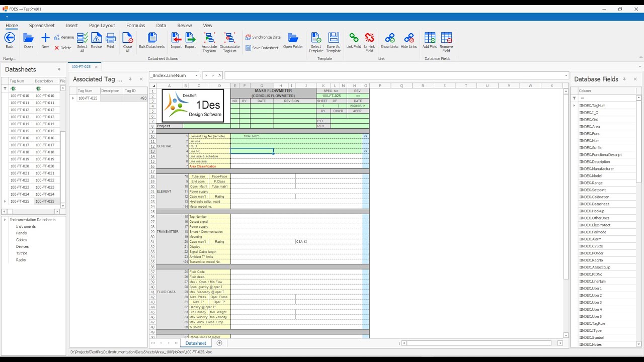The height and width of the screenshot is (362, 644).
Task: Select the Cables tree item
Action: point(21,240)
